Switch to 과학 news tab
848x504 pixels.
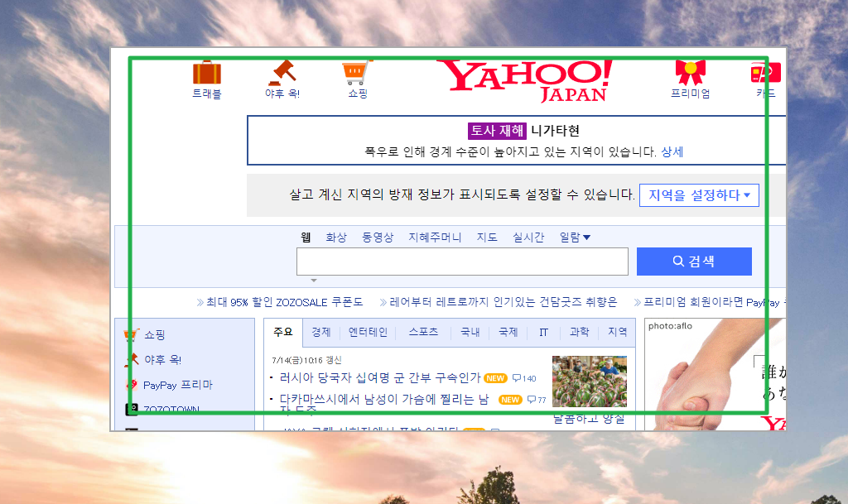[579, 332]
